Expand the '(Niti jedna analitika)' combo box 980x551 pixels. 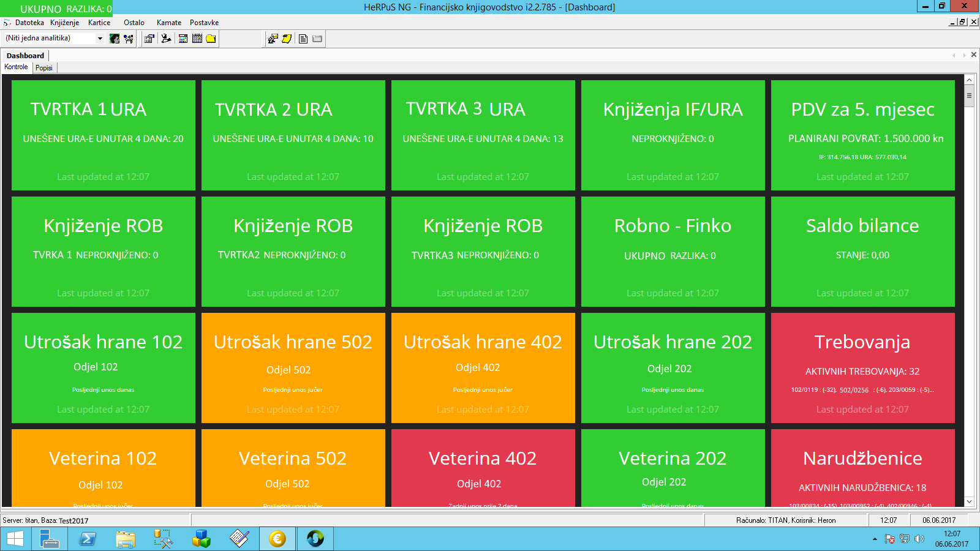pos(100,38)
